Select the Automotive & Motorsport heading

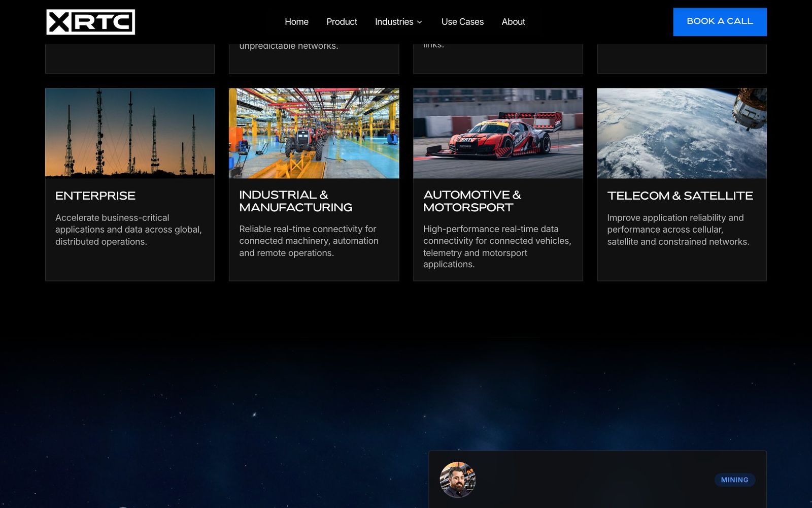point(472,201)
